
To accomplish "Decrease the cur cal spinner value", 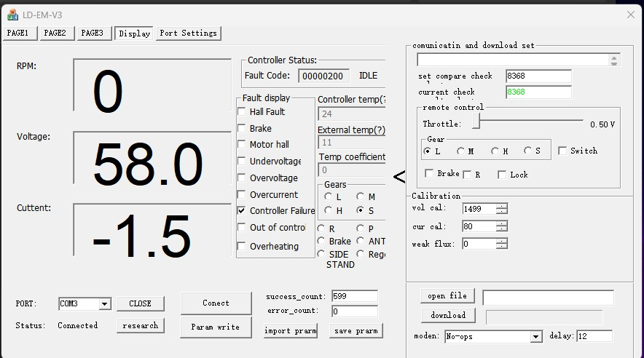I will point(501,229).
